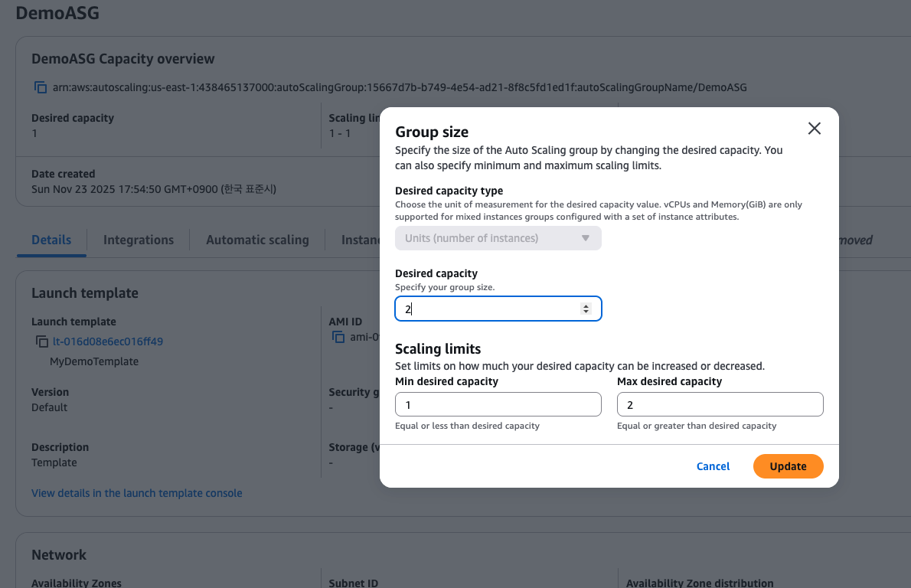Click the Date created timestamp value
Viewport: 911px width, 588px height.
click(154, 189)
